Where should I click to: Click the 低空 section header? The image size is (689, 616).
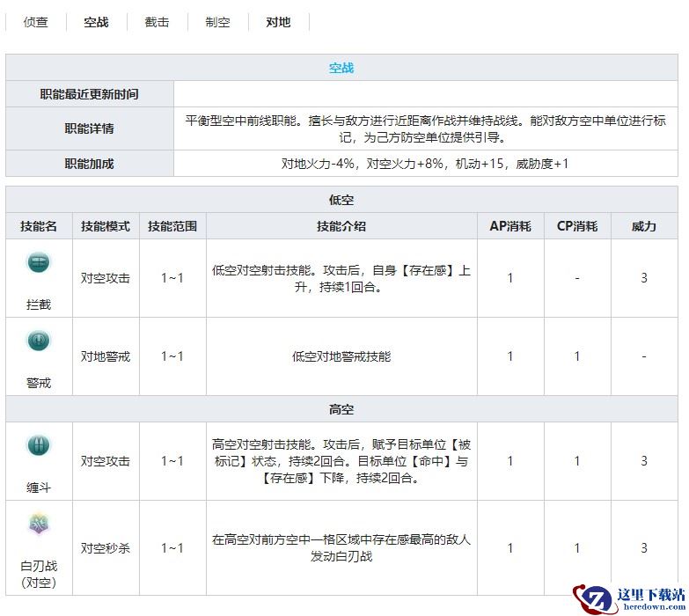tap(341, 200)
